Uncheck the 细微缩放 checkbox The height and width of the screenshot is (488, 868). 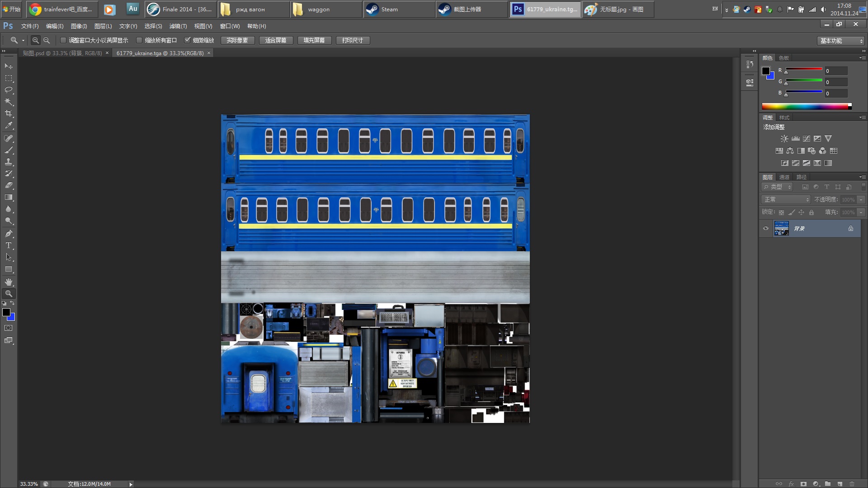coord(187,40)
